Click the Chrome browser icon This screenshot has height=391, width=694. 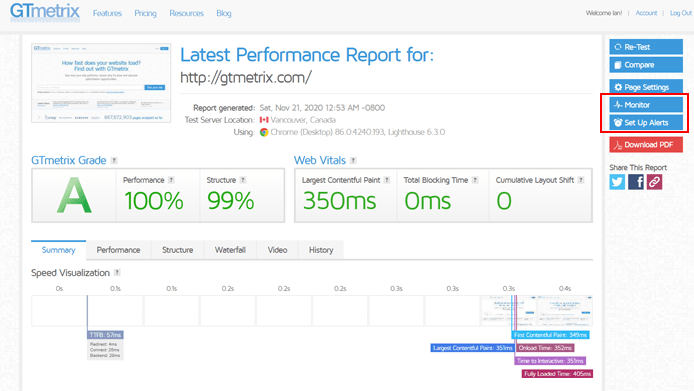click(x=264, y=132)
